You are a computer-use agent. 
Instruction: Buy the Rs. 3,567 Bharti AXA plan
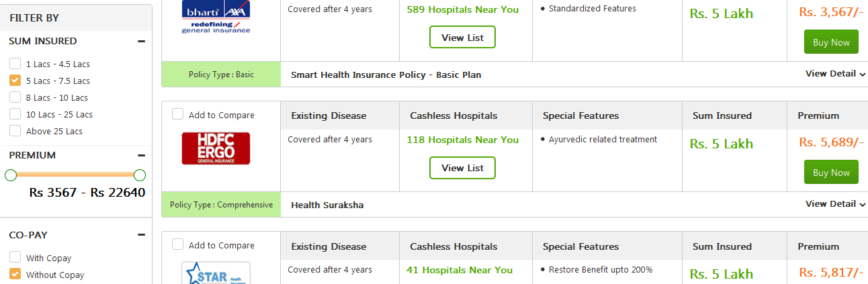click(831, 42)
